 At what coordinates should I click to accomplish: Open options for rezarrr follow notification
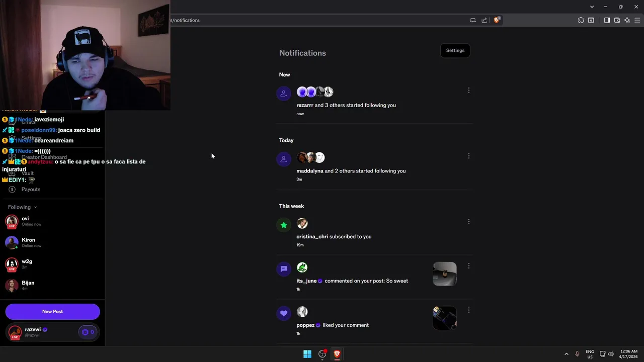[468, 90]
